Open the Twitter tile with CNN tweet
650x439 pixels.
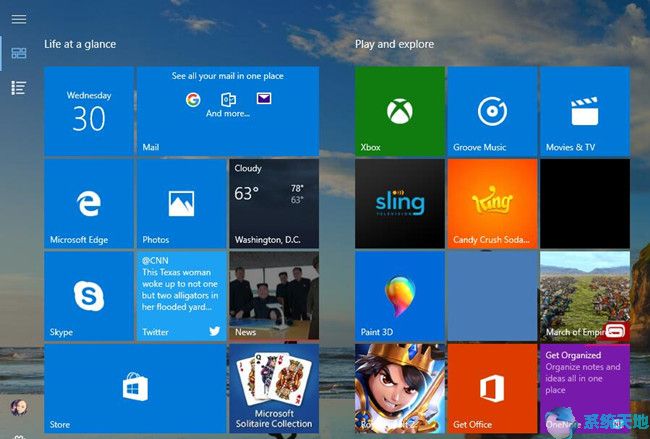point(182,296)
